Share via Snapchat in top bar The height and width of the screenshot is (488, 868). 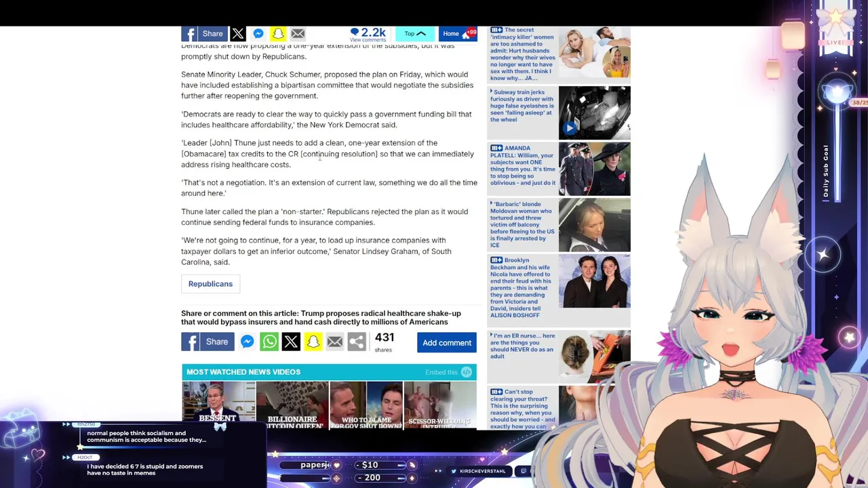click(x=278, y=34)
